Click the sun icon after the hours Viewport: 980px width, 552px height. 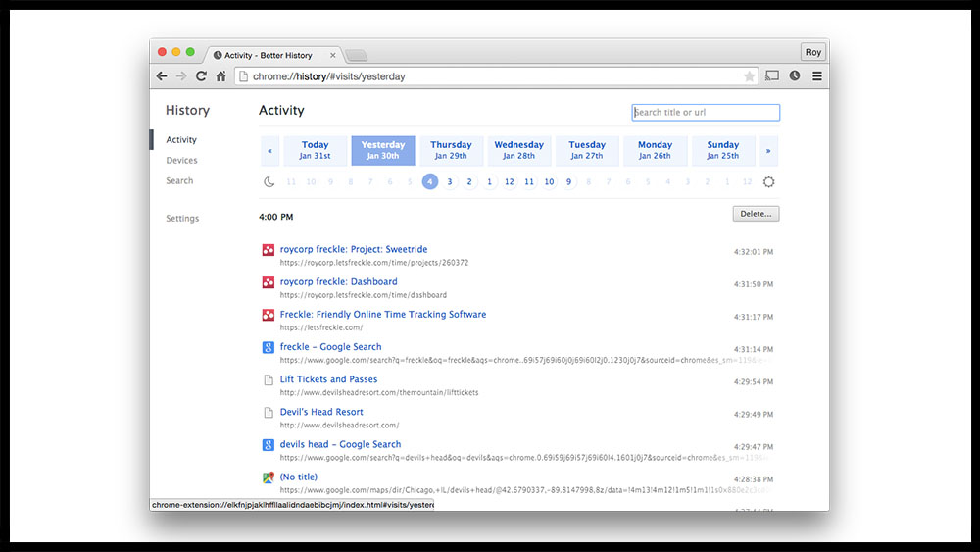(768, 181)
